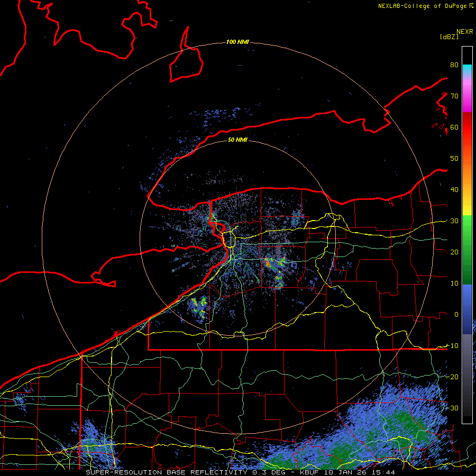This screenshot has height=476, width=476.
Task: Click the NEXR label above the color scale
Action: pos(464,32)
